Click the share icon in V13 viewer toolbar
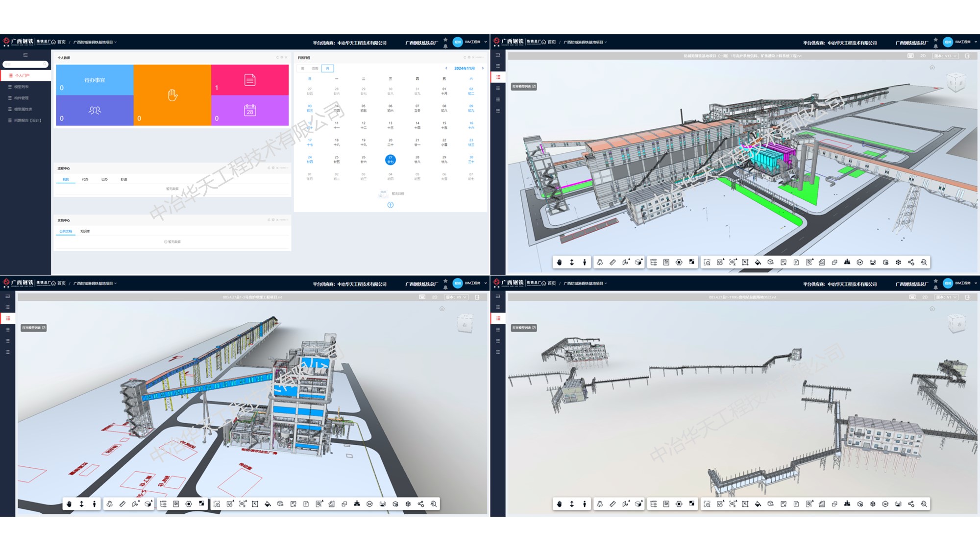The height and width of the screenshot is (551, 980). click(911, 263)
